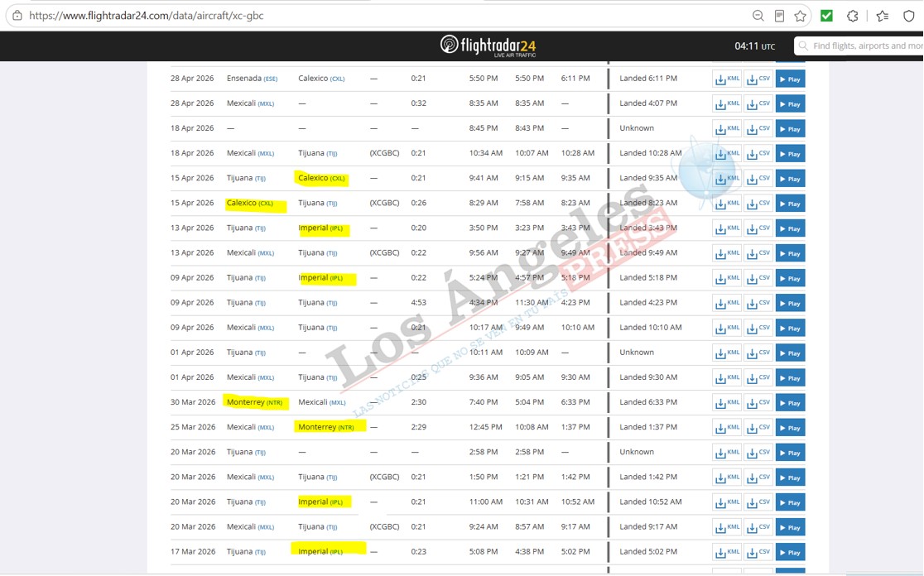Download CSV for flight landed 10:10 AM
This screenshot has width=924, height=576.
click(758, 328)
